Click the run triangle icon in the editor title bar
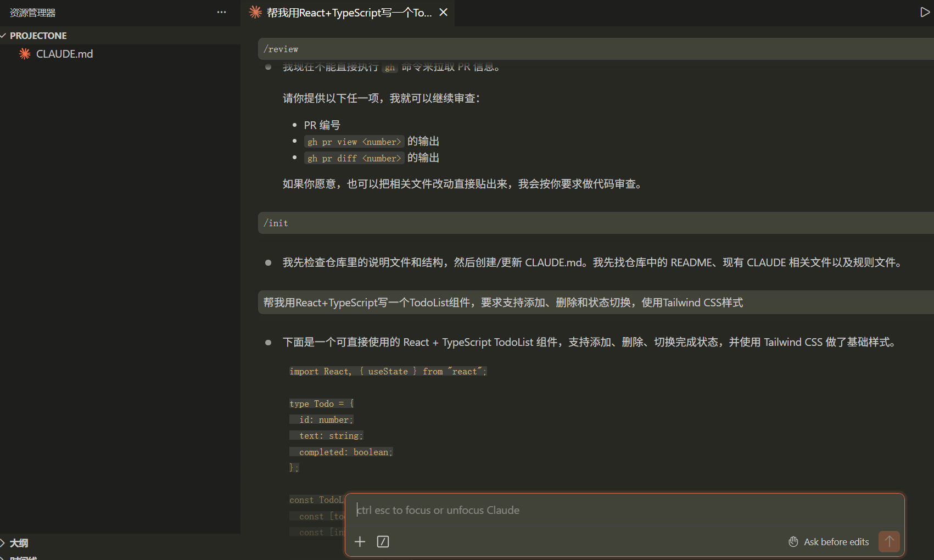The height and width of the screenshot is (560, 934). coord(925,12)
